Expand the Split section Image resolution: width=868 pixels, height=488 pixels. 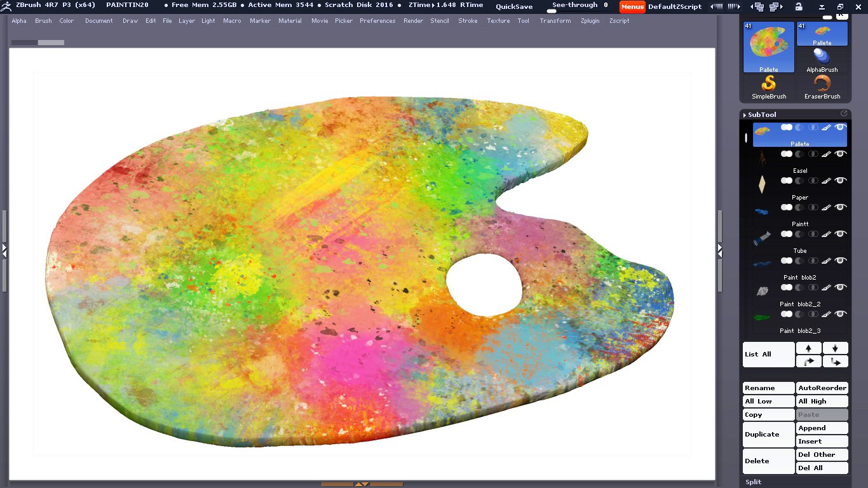point(754,482)
